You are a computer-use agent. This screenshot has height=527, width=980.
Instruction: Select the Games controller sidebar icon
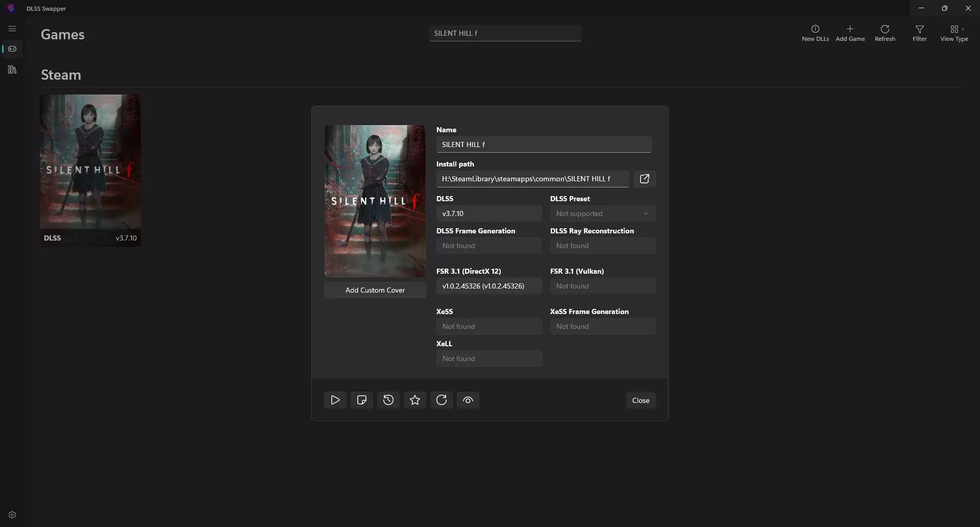point(12,49)
